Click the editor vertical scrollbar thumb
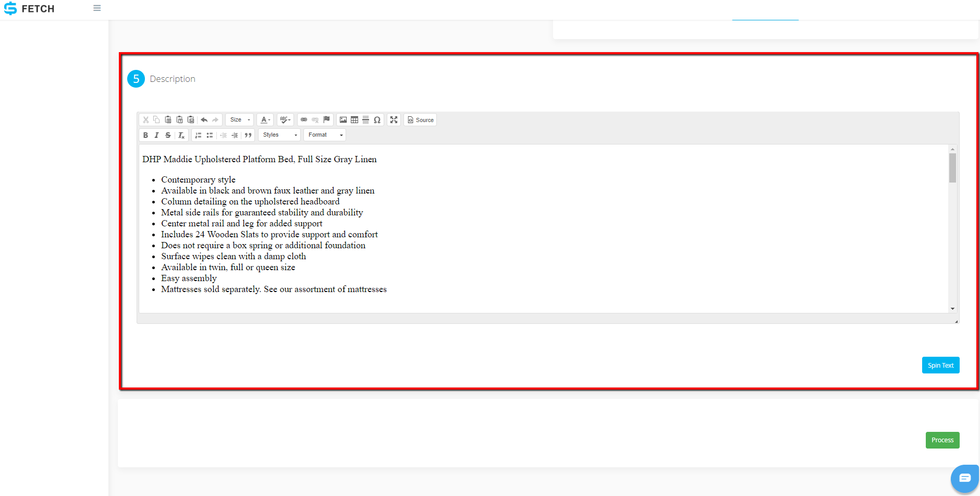980x496 pixels. click(952, 168)
